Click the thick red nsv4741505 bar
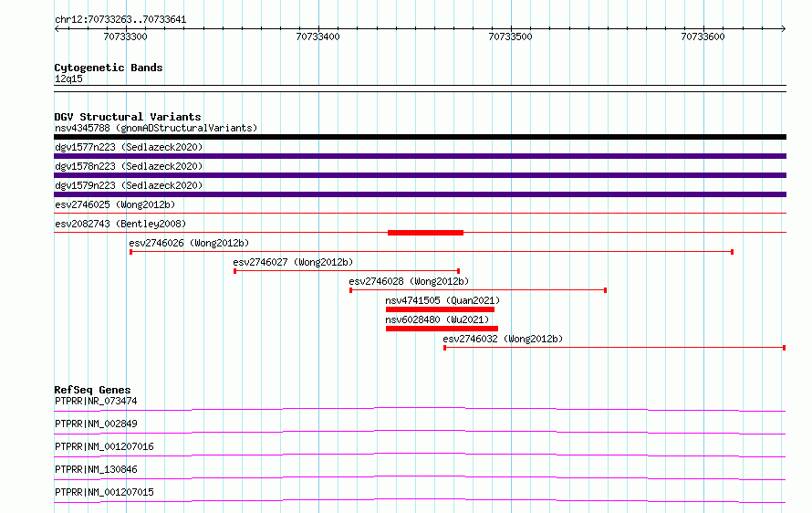The height and width of the screenshot is (513, 812). click(x=440, y=309)
